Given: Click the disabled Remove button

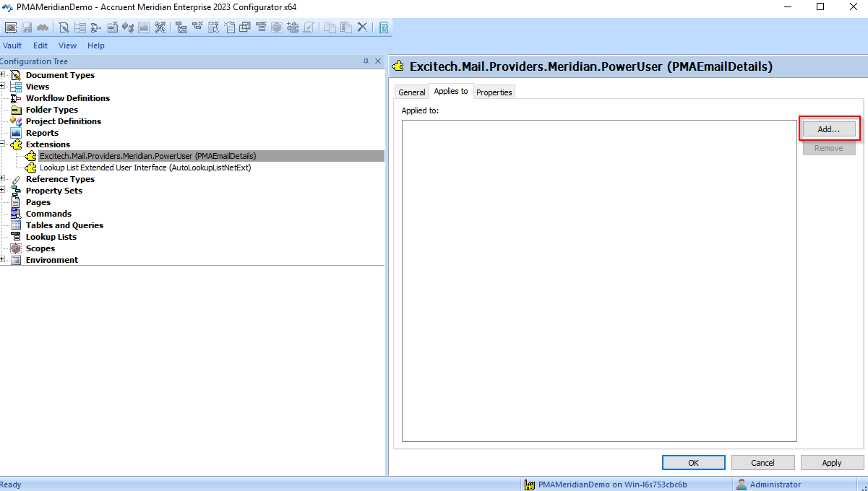Looking at the screenshot, I should pyautogui.click(x=829, y=148).
